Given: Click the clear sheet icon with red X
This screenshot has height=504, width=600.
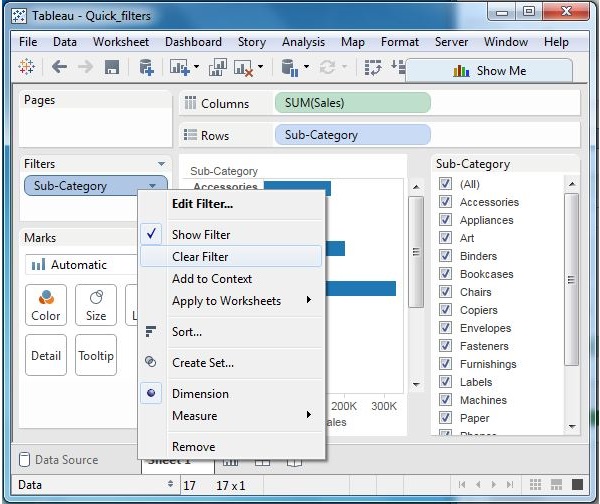Looking at the screenshot, I should 242,67.
